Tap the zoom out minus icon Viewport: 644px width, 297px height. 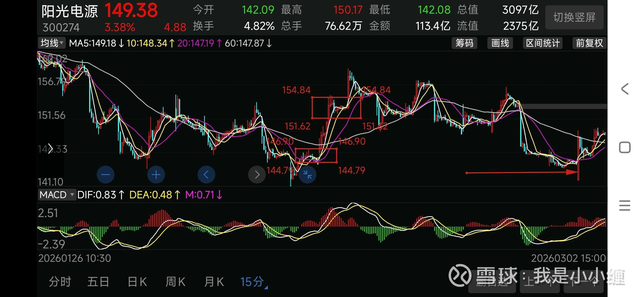105,175
